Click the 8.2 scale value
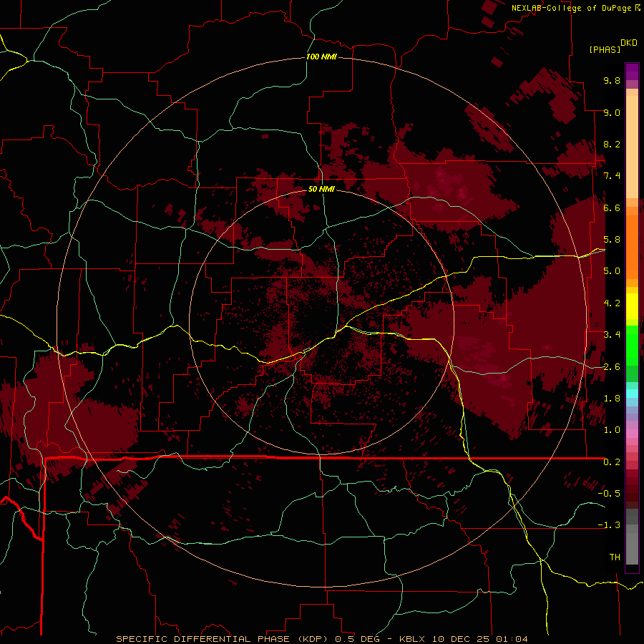644x644 pixels. (x=612, y=144)
